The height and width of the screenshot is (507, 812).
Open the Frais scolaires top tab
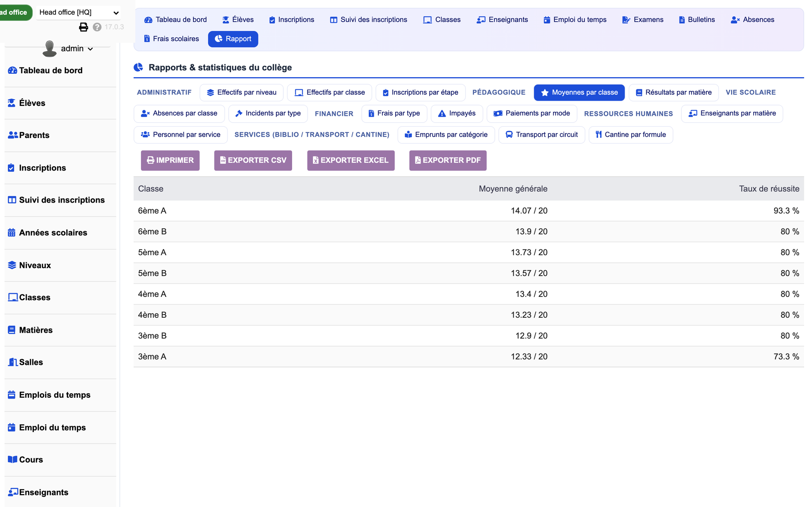coord(171,39)
